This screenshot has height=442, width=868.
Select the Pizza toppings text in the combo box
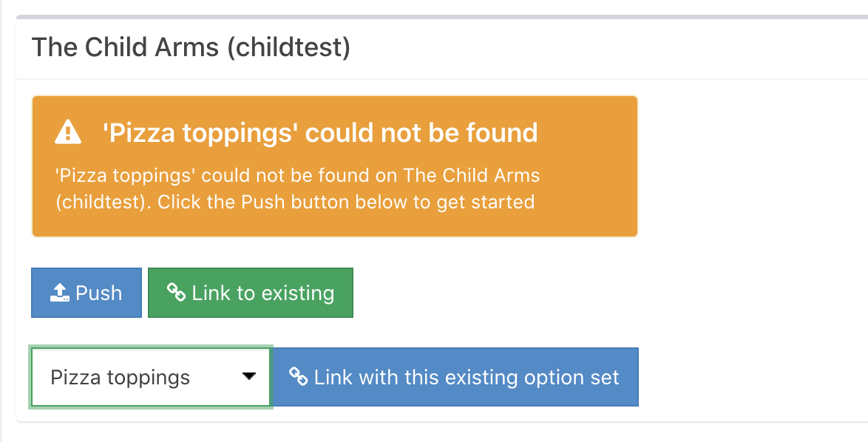click(120, 378)
